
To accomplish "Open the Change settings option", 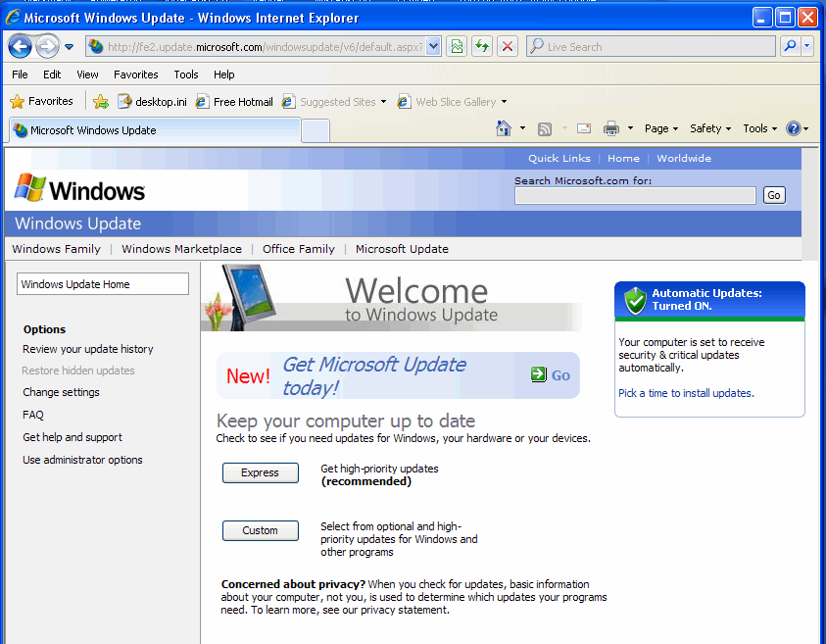I will (61, 392).
